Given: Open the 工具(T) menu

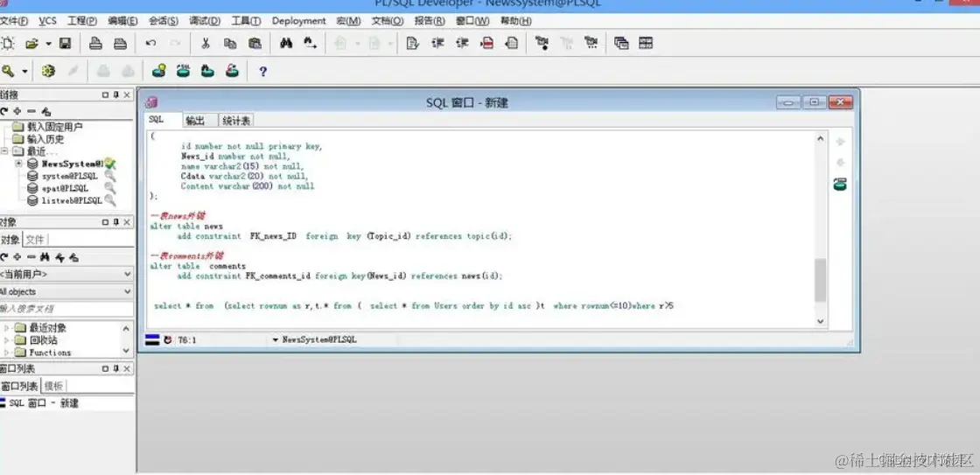Looking at the screenshot, I should tap(246, 21).
